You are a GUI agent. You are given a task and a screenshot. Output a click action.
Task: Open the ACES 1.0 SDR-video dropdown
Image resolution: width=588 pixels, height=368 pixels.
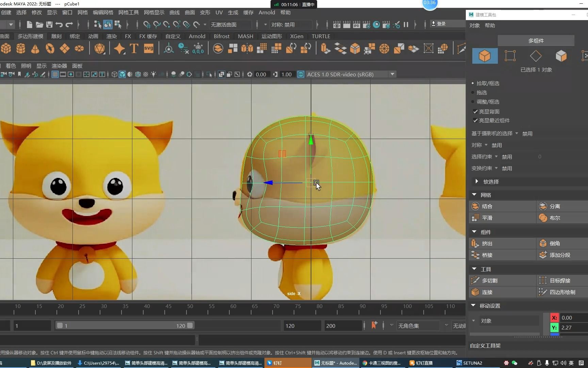[x=392, y=74]
